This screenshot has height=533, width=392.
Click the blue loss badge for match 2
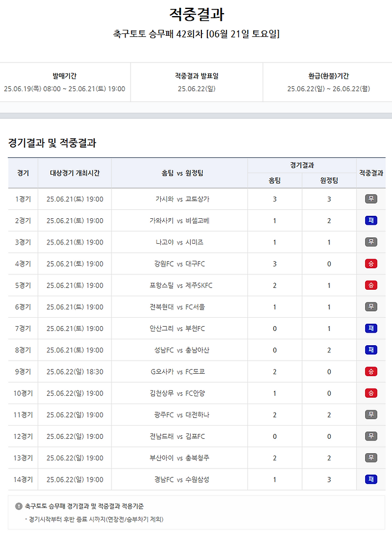point(371,221)
